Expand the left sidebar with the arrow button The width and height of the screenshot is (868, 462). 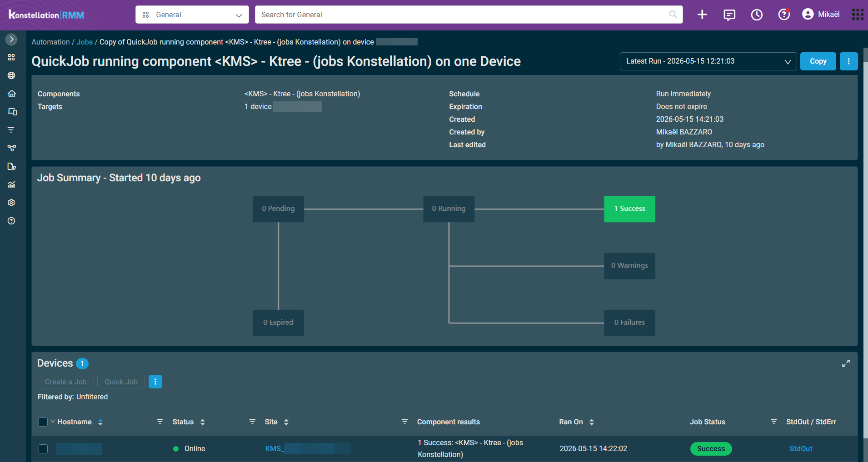point(11,40)
